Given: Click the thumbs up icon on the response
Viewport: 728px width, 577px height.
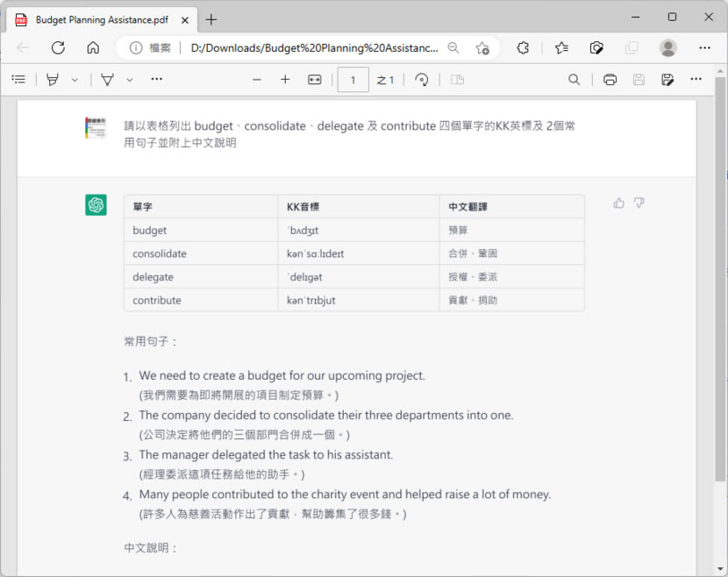Looking at the screenshot, I should click(619, 203).
